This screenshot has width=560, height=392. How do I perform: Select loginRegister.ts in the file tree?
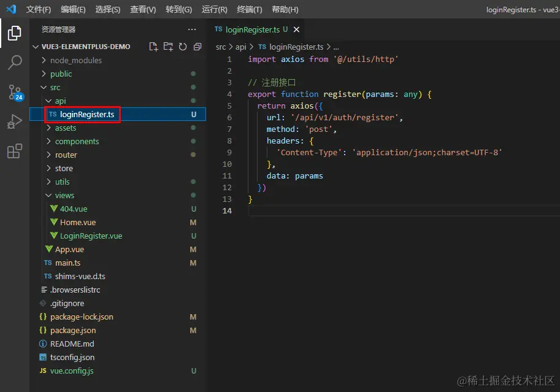coord(118,114)
